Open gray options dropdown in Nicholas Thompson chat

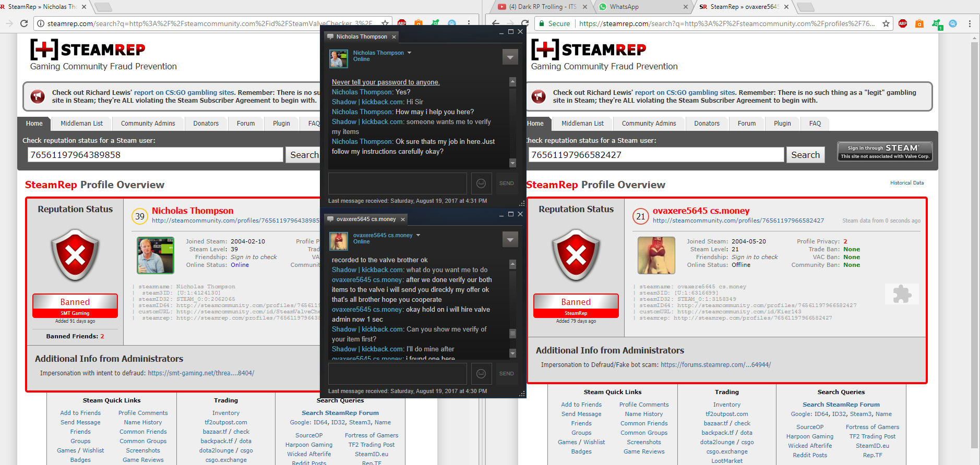pos(510,57)
